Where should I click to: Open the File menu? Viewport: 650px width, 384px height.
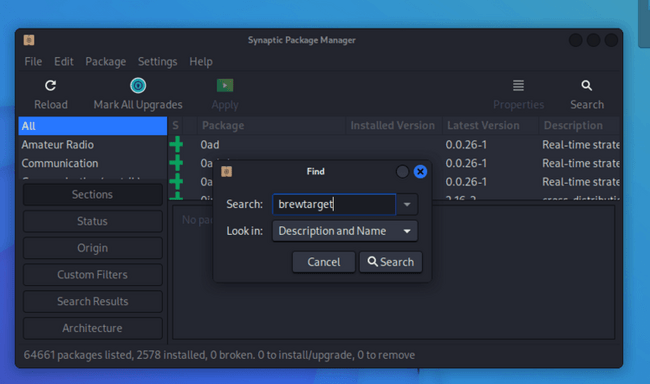(33, 61)
